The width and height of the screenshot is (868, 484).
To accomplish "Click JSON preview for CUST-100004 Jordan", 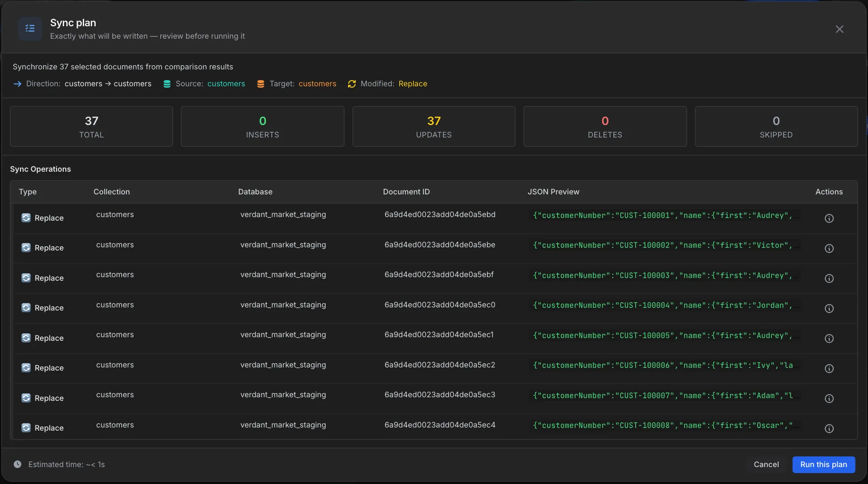I will pos(665,305).
